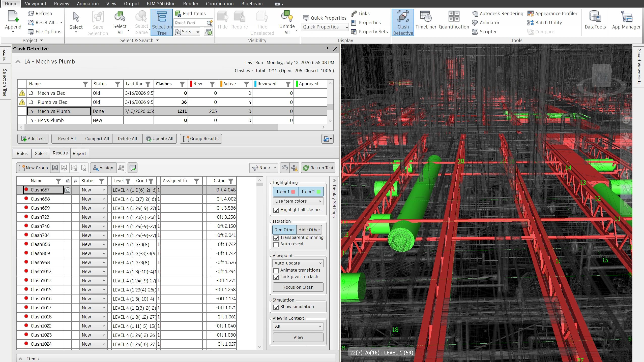Toggle Lock pivot to clash
Viewport: 644px width, 362px height.
276,277
